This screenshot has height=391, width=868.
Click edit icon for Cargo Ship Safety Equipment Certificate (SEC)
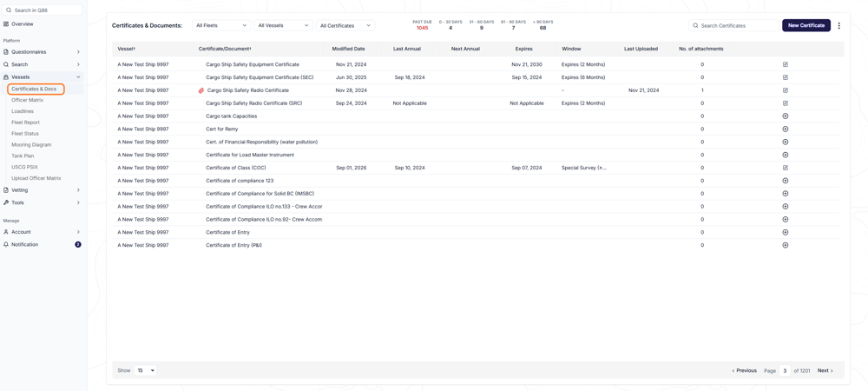[785, 77]
